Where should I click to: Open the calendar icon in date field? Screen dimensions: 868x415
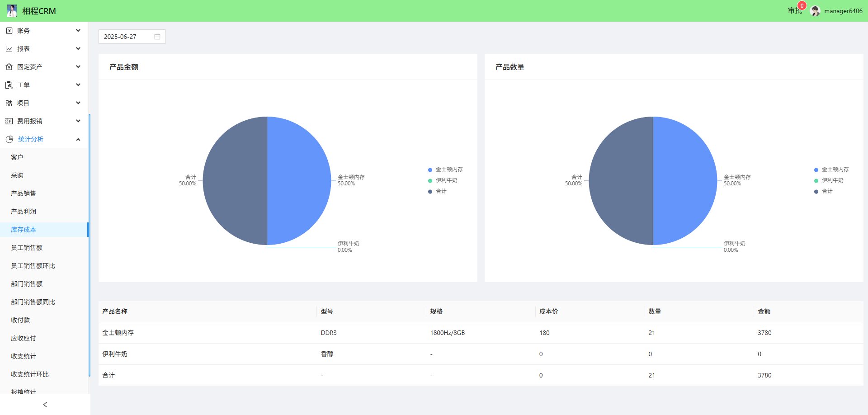click(157, 37)
